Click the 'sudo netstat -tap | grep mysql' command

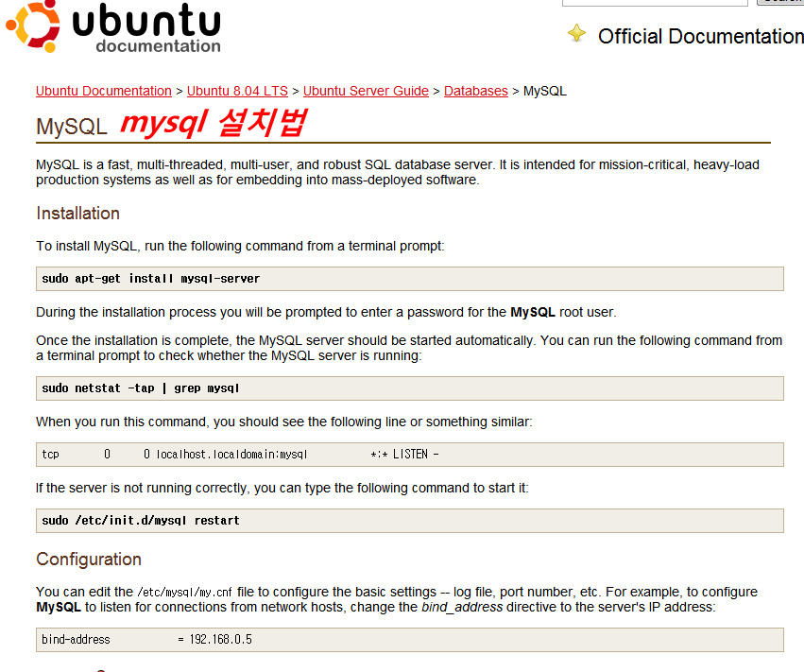144,388
